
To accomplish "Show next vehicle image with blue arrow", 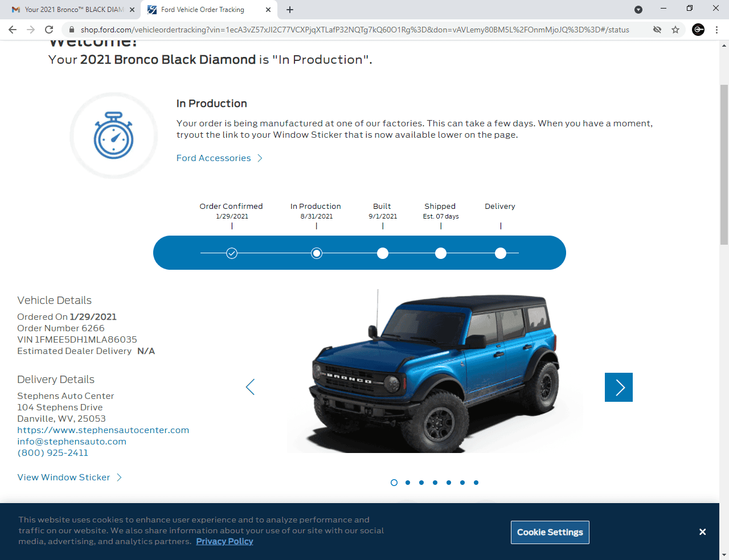I will coord(619,387).
